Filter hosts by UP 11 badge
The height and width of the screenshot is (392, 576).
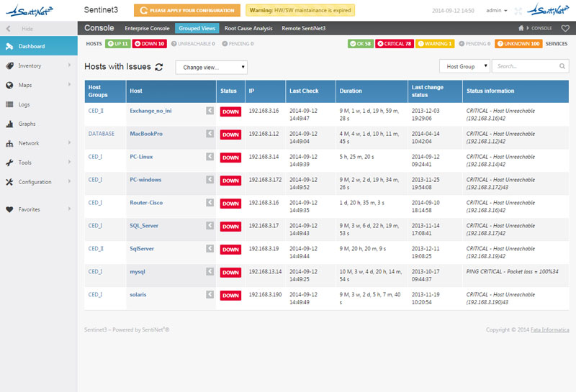(x=117, y=44)
